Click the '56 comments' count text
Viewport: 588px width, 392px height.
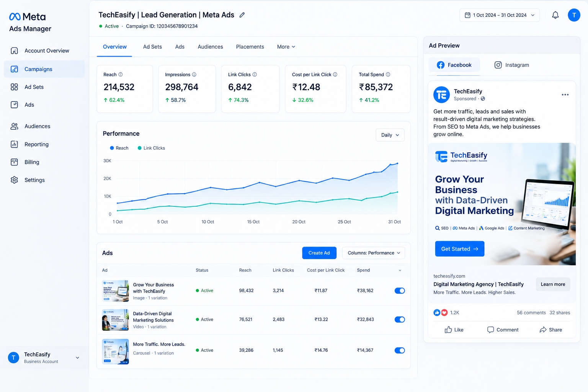531,313
